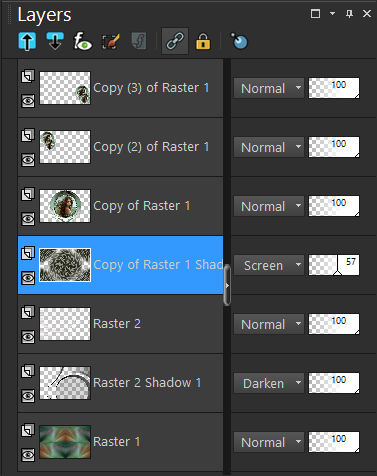Toggle the layer link chain icon

click(x=175, y=41)
